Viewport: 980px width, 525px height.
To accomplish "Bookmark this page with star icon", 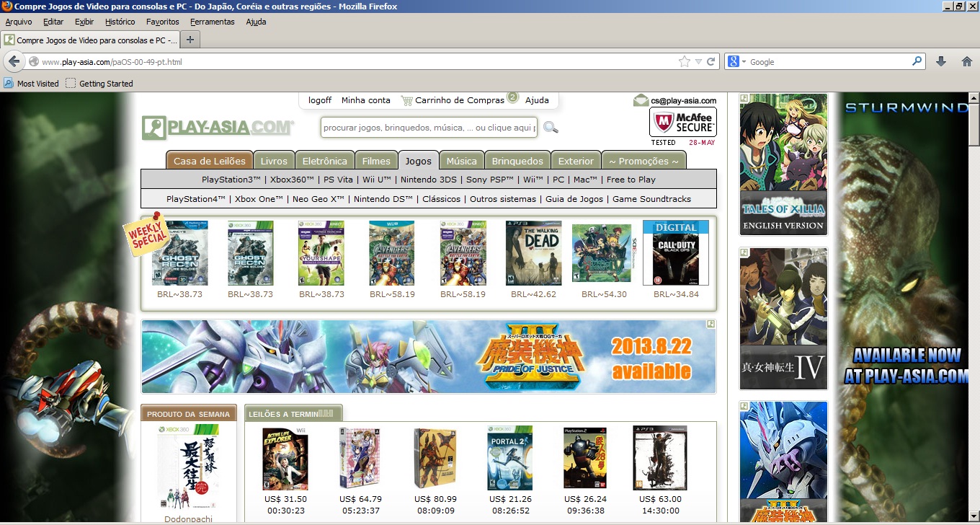I will tap(685, 62).
